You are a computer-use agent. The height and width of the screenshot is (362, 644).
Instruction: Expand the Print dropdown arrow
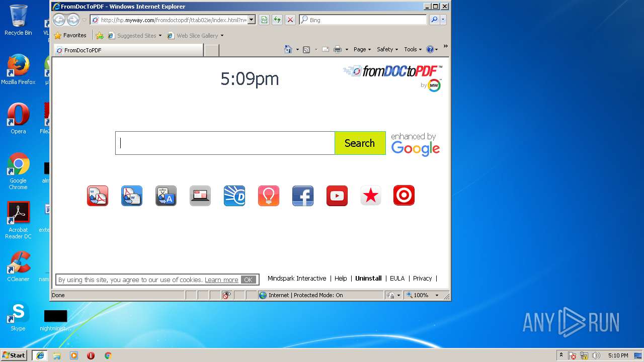347,49
